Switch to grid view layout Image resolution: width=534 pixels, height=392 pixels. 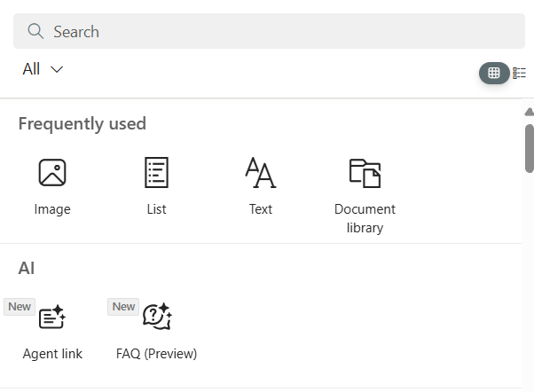494,73
